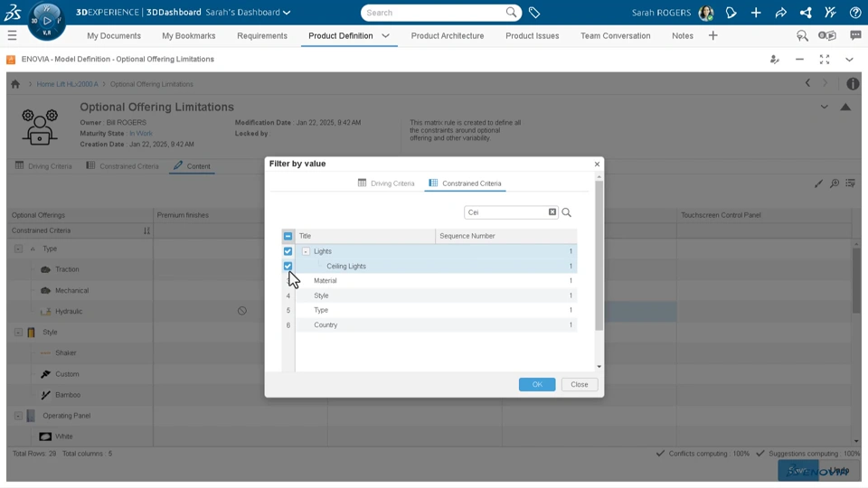The image size is (868, 488).
Task: Collapse the Type tree node
Action: click(18, 249)
